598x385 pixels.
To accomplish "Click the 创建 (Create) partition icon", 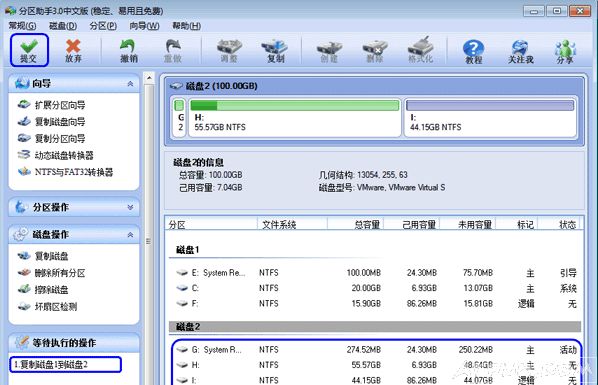I will tap(329, 51).
